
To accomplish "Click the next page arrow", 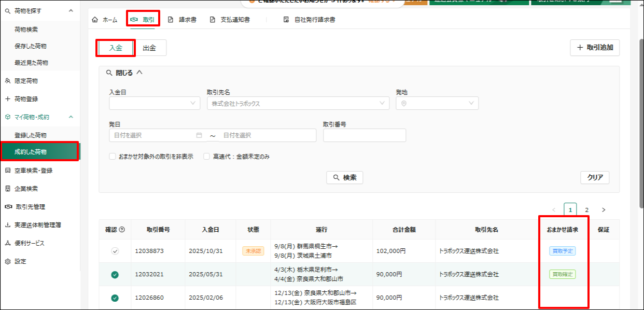I will [x=603, y=210].
